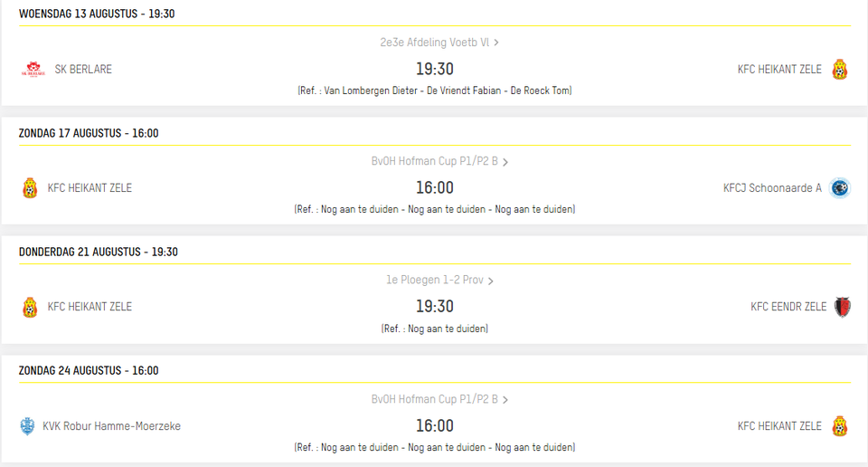Expand chevron next to 2e3e Afdeling Voetb Vl
Image resolution: width=868 pixels, height=467 pixels.
point(496,43)
